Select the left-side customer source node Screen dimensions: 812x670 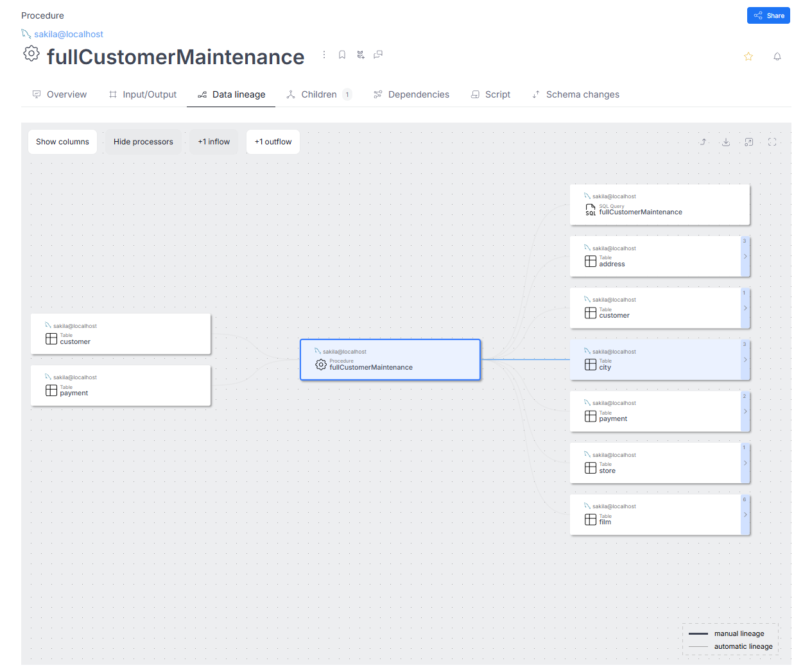pos(121,334)
